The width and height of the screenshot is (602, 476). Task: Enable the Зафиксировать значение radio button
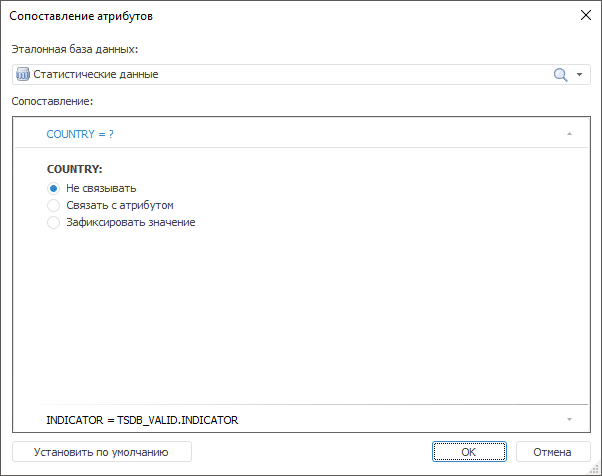(54, 222)
